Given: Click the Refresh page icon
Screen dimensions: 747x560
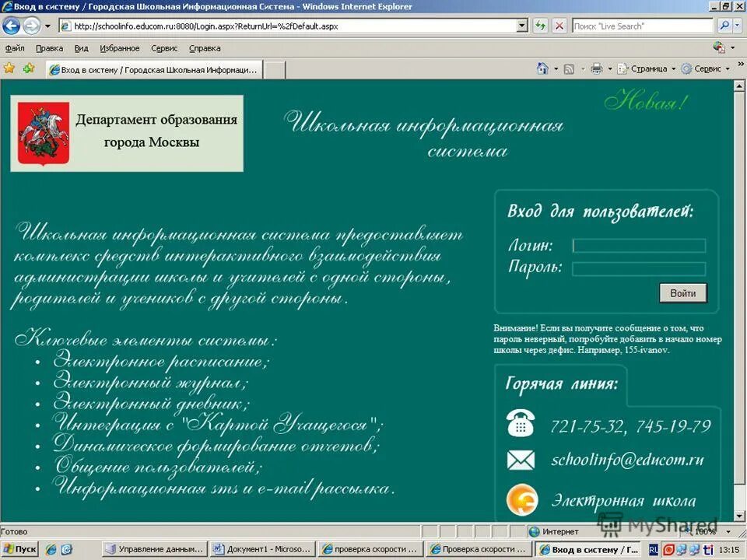Looking at the screenshot, I should 540,26.
